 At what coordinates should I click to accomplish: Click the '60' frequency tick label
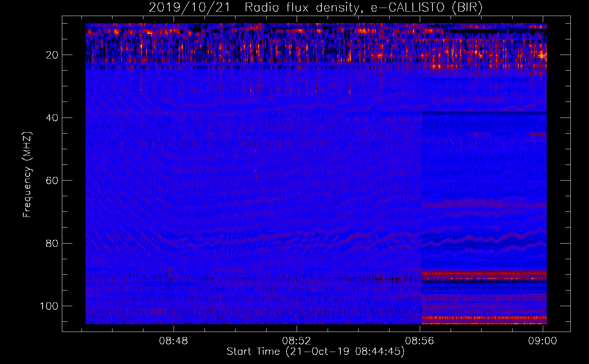pyautogui.click(x=52, y=181)
